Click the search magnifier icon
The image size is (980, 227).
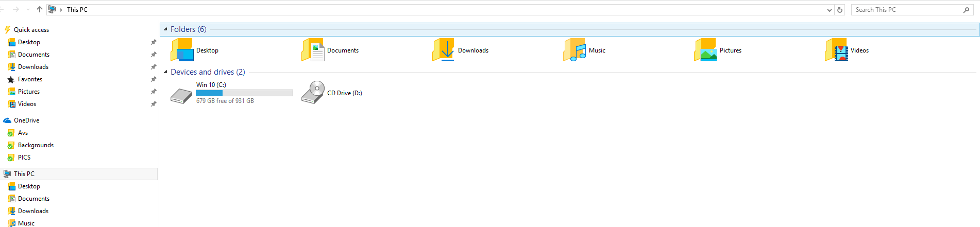click(967, 10)
